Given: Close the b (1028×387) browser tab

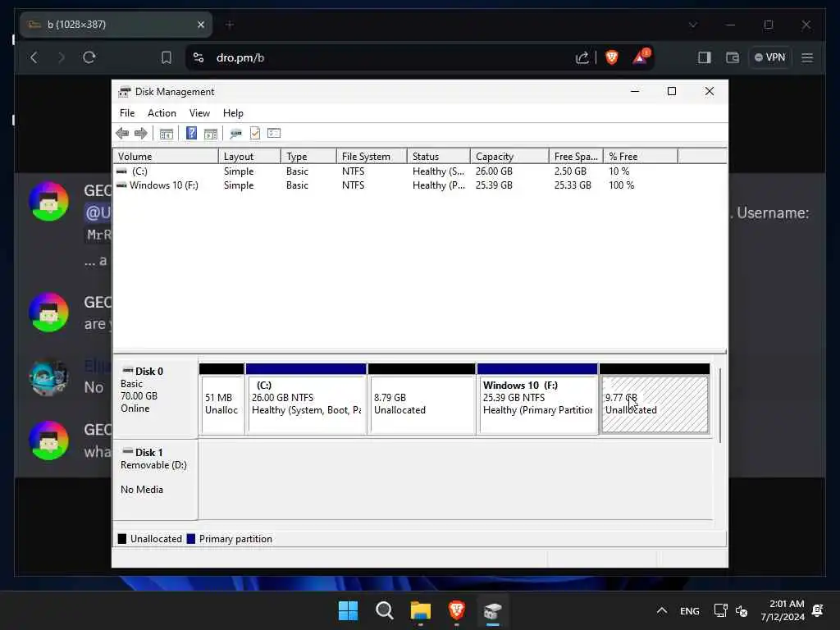Looking at the screenshot, I should [x=201, y=25].
